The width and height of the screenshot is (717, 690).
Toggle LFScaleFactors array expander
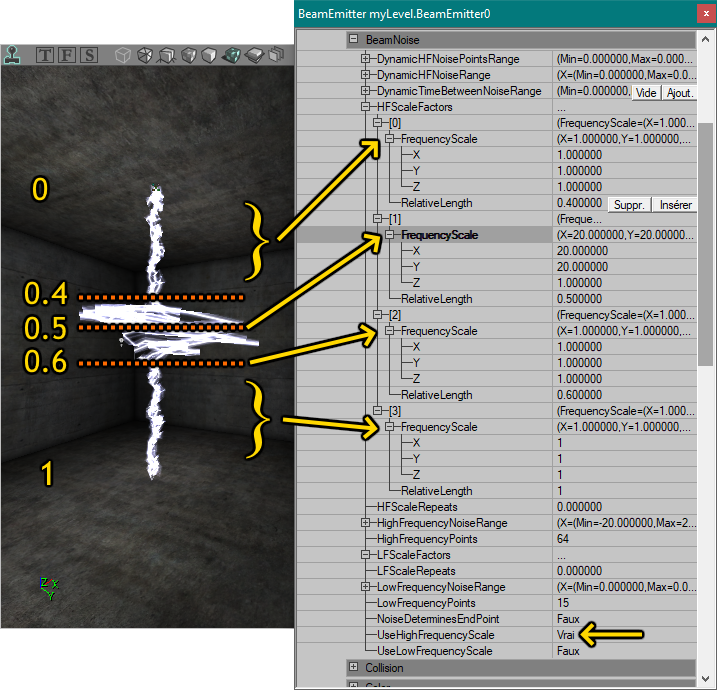(x=365, y=555)
